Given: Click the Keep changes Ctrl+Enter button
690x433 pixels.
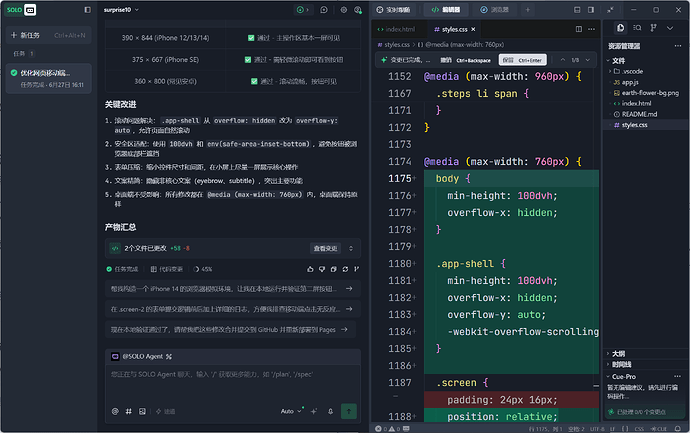Looking at the screenshot, I should (x=523, y=60).
